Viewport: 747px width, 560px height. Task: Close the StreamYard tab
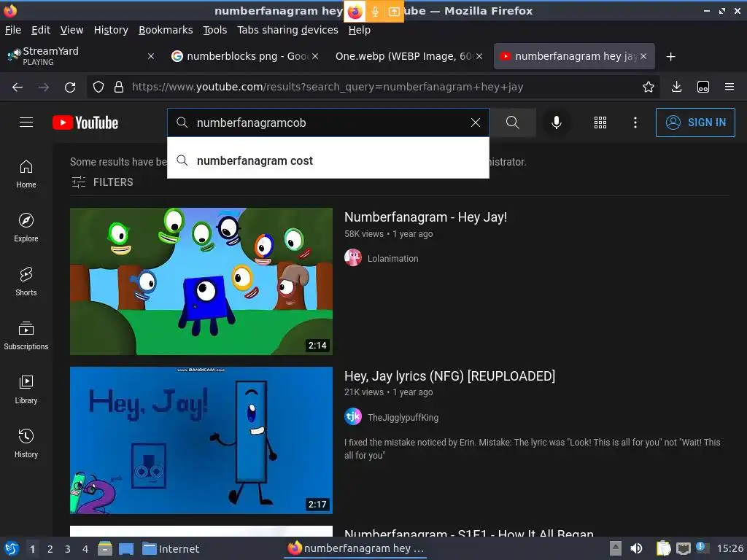pyautogui.click(x=150, y=56)
